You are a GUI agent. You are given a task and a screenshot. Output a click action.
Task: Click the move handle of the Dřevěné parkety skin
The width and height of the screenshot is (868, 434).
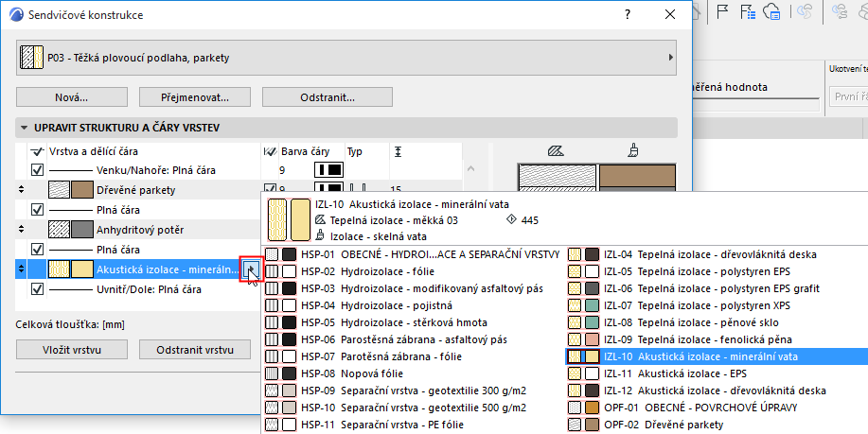click(22, 190)
